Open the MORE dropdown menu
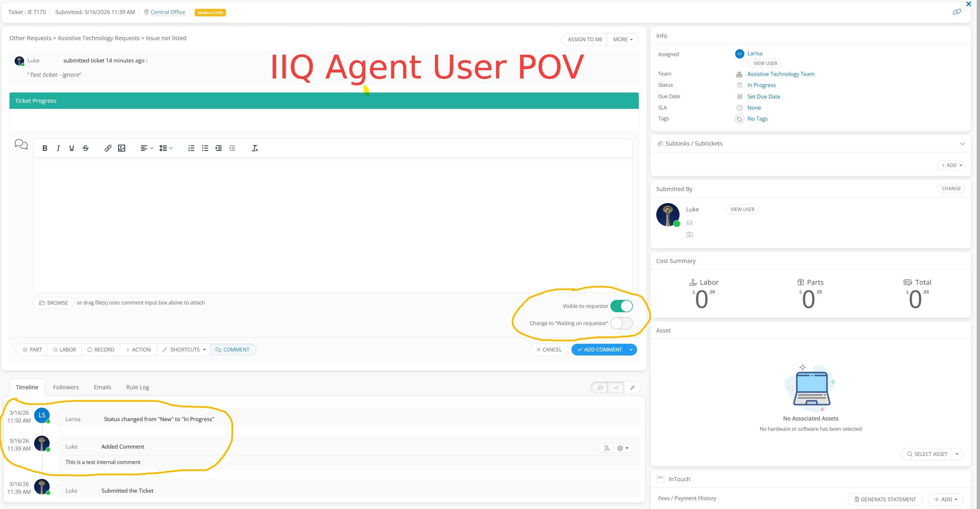Viewport: 980px width, 509px height. click(623, 40)
